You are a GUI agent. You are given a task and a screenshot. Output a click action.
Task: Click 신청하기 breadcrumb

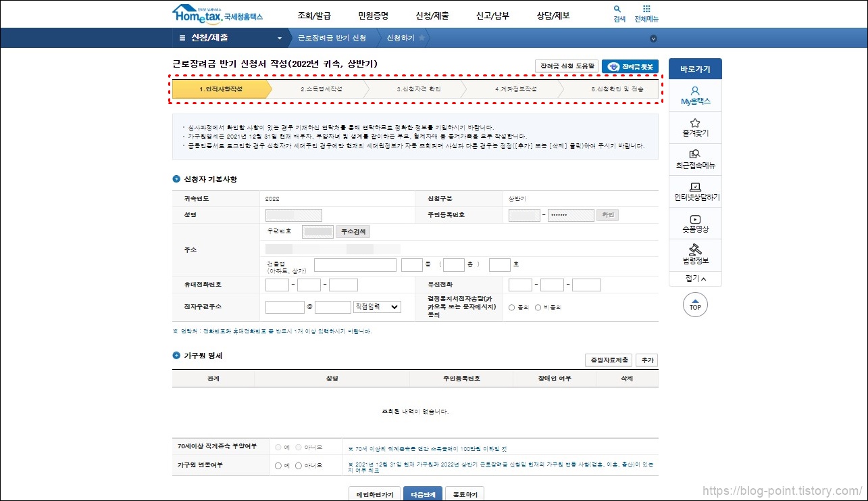pyautogui.click(x=401, y=38)
